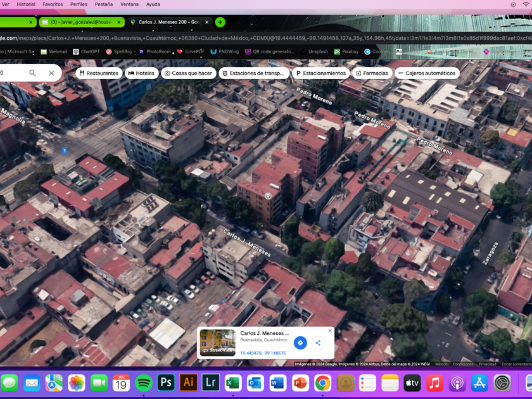
Task: Clear the search with the X icon
Action: tap(51, 73)
